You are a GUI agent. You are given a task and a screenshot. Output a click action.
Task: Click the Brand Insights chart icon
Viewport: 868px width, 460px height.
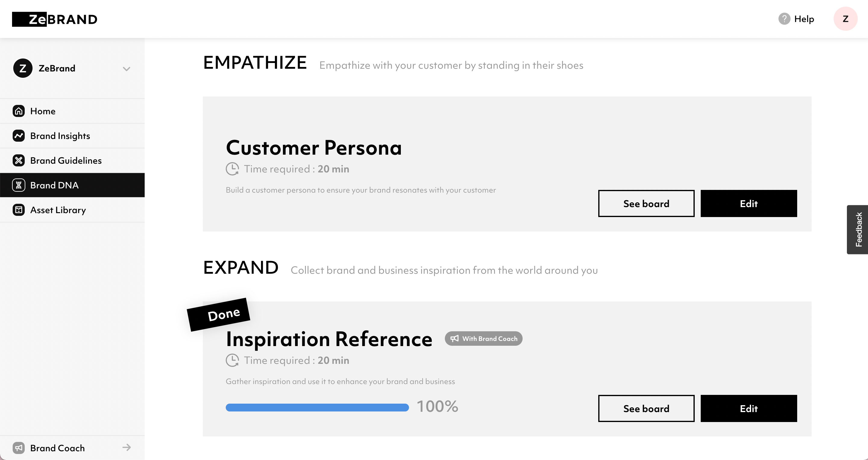pos(19,135)
